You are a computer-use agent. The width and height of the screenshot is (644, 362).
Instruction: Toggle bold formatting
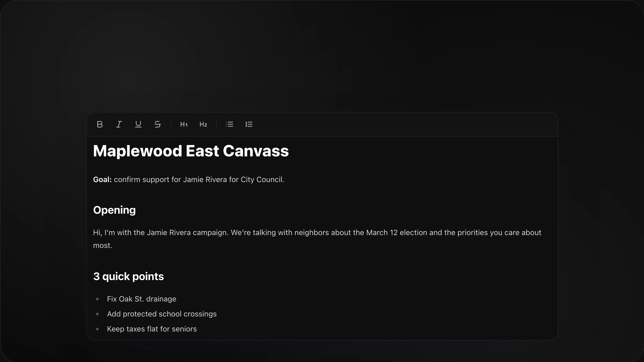(x=100, y=124)
